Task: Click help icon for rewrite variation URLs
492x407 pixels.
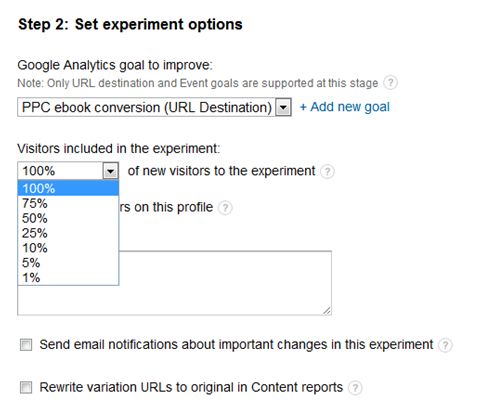Action: 355,388
